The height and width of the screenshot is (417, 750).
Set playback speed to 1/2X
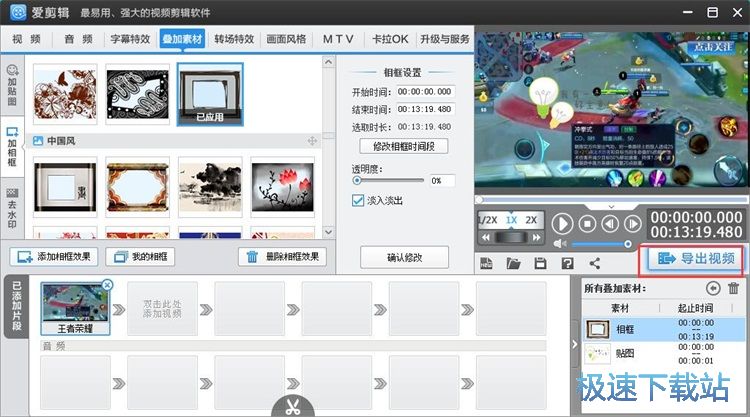click(x=488, y=220)
